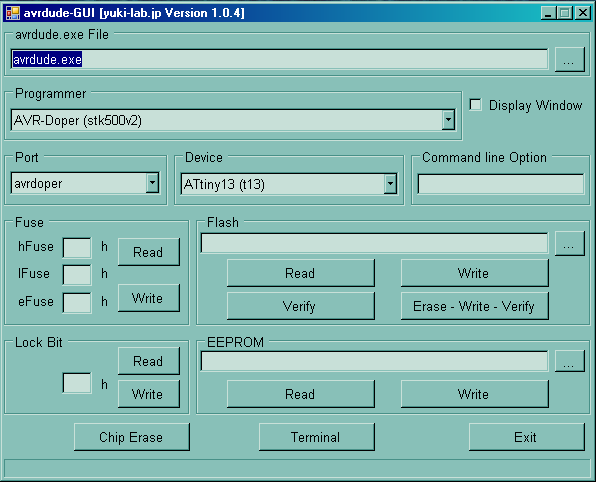Close the avrdude-GUI window

coord(583,13)
